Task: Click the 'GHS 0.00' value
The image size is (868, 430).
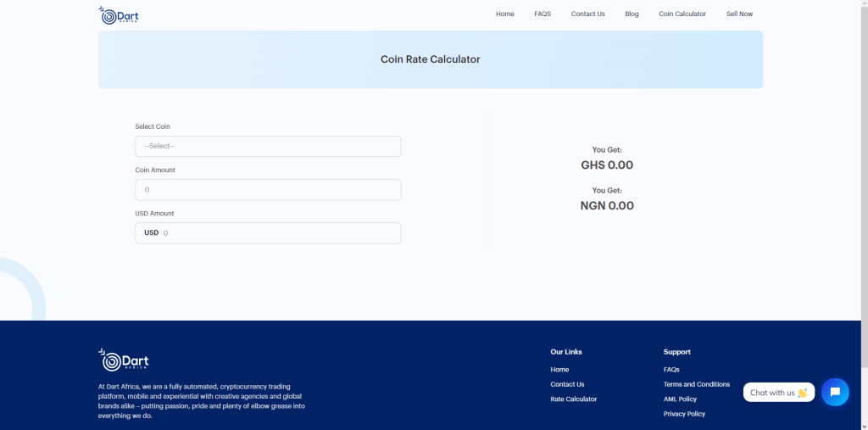Action: coord(607,165)
